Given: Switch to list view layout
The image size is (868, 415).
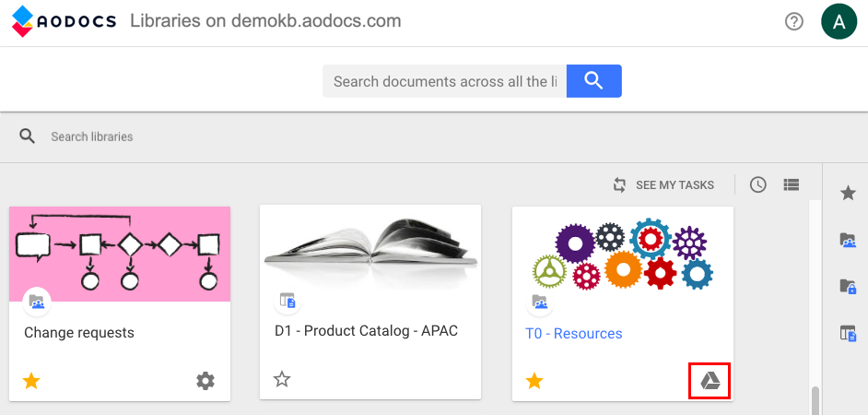Looking at the screenshot, I should point(791,184).
